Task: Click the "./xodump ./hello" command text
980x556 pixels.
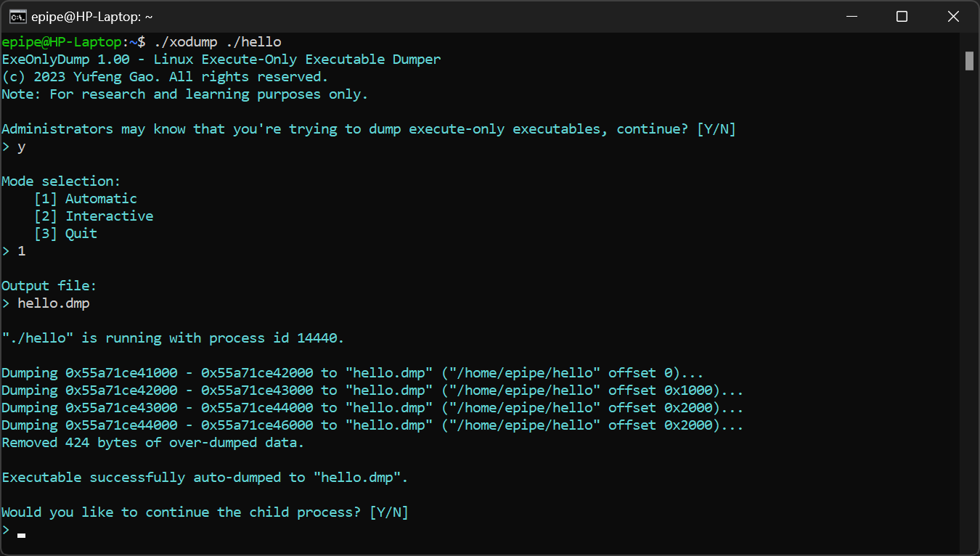Action: coord(217,42)
